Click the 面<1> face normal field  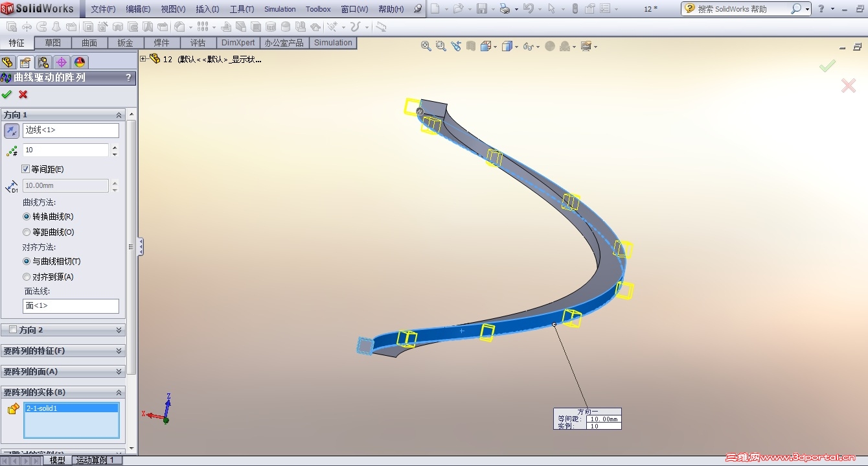[71, 306]
